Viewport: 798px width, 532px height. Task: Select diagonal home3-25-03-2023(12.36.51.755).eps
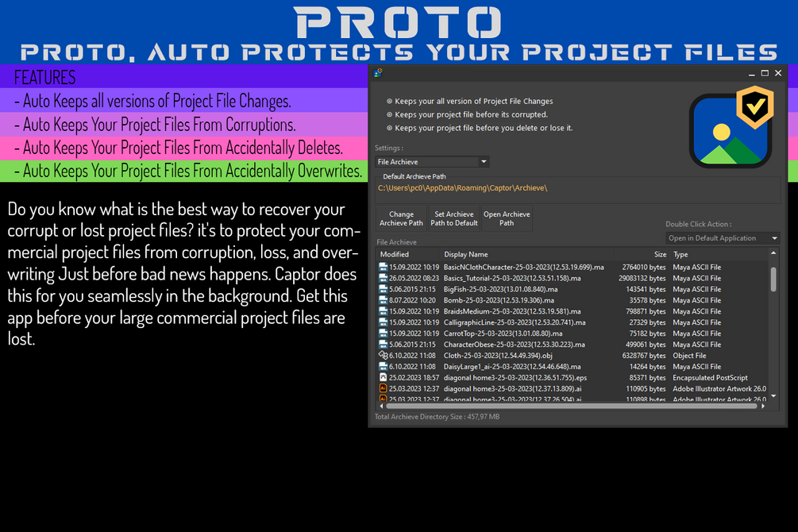click(515, 378)
